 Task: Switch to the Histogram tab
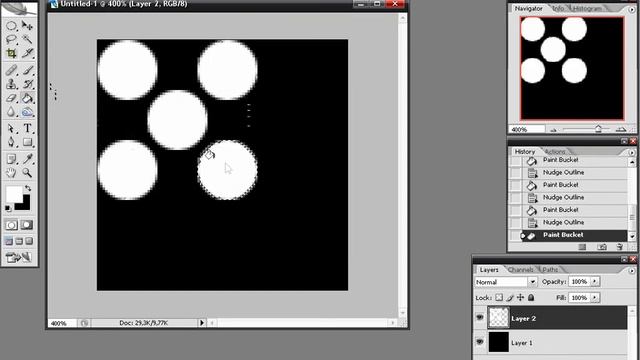(587, 9)
